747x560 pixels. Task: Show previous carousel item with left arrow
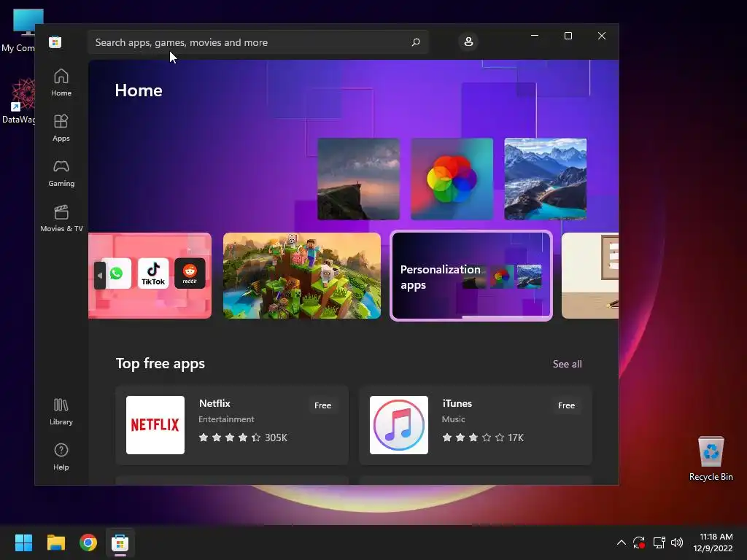point(99,275)
